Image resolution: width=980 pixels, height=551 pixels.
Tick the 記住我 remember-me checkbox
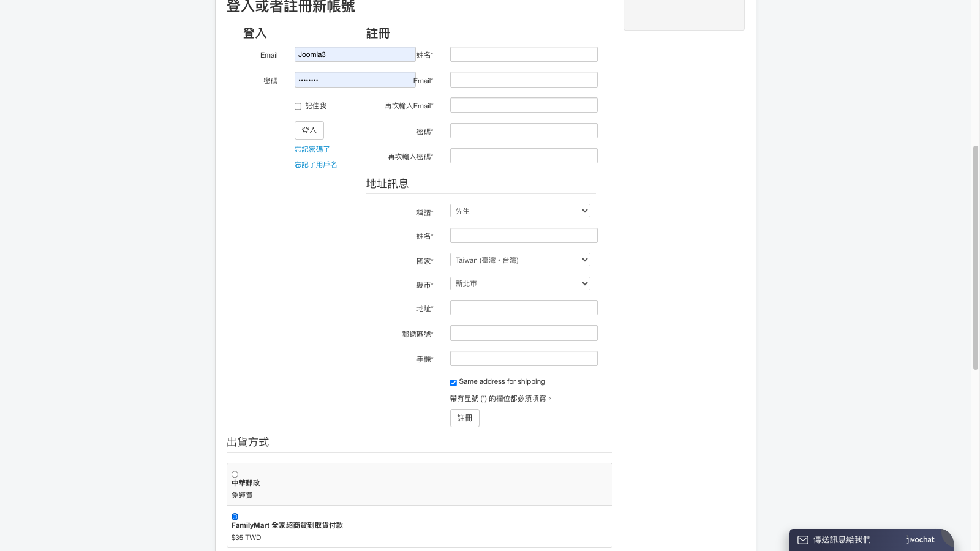[298, 107]
